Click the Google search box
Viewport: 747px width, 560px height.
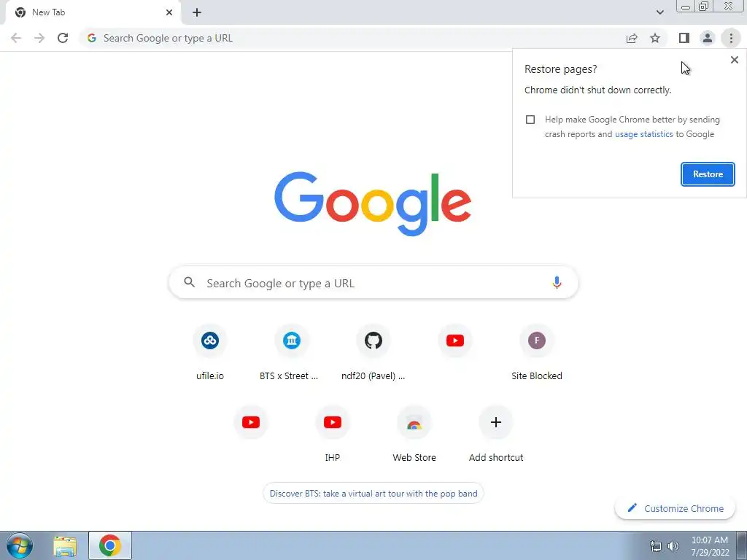point(373,283)
